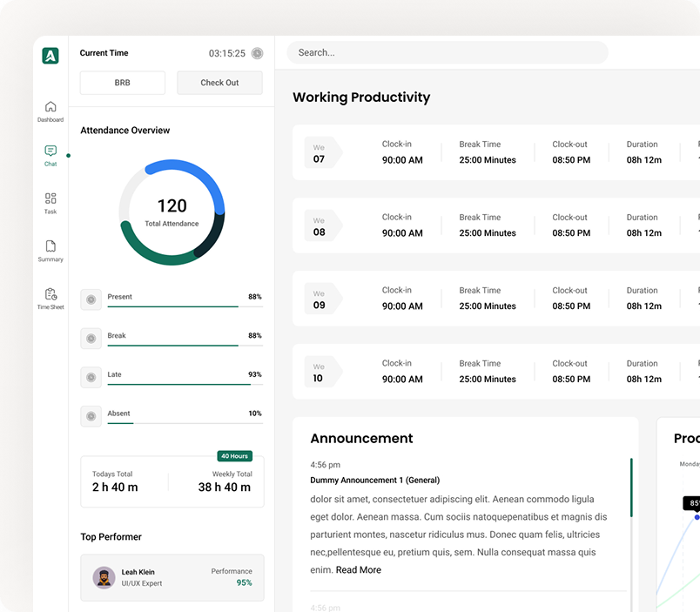Click the announcement's 4:56 pm timestamp
Screen dimensions: 700x612
(x=325, y=465)
